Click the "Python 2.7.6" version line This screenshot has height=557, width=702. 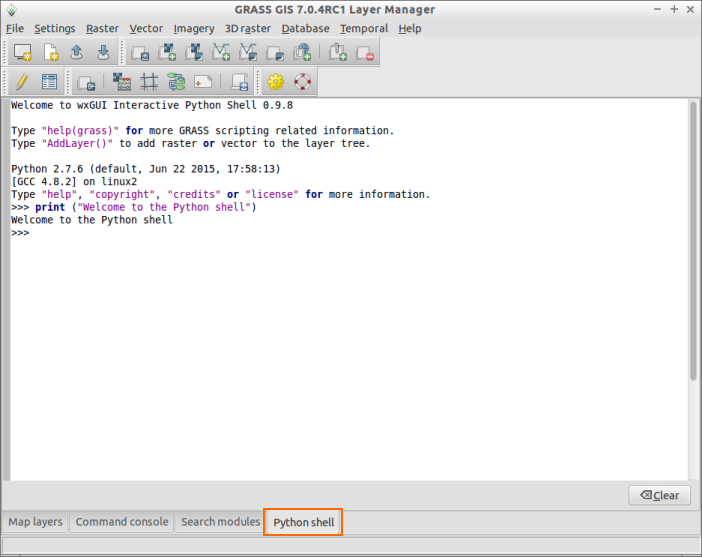(x=146, y=169)
